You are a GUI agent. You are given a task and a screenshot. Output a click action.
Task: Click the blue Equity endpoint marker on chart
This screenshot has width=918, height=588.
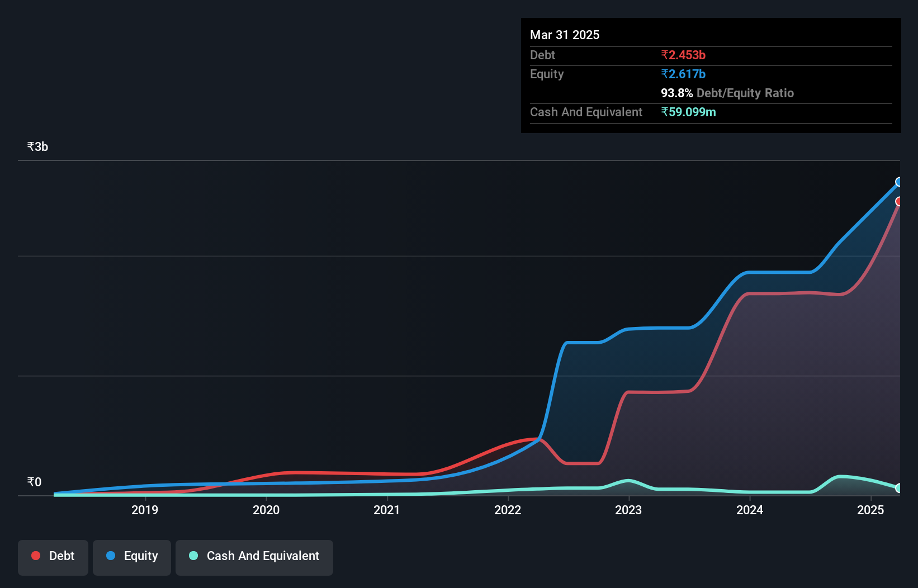(x=899, y=182)
